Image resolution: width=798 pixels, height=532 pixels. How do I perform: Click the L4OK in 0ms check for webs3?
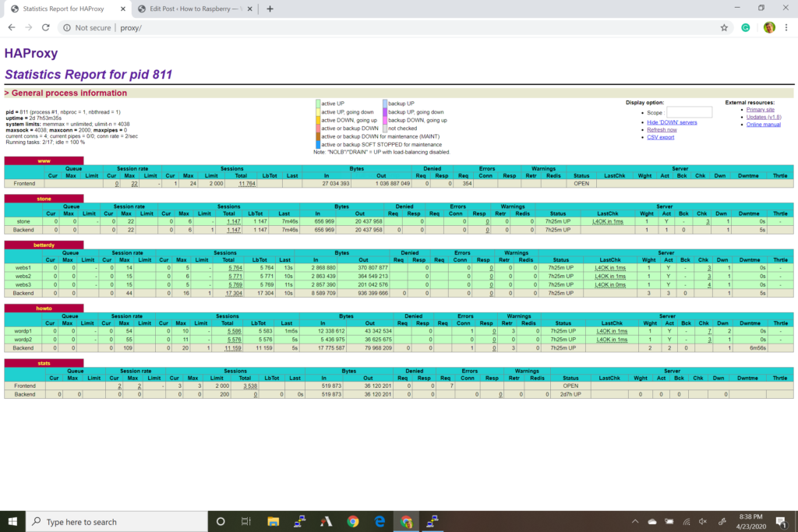pyautogui.click(x=610, y=285)
